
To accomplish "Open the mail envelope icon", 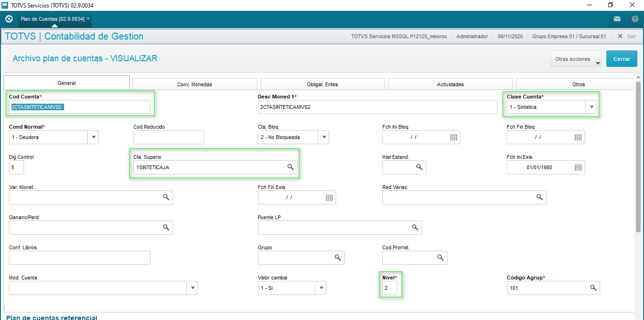I will coord(617,19).
